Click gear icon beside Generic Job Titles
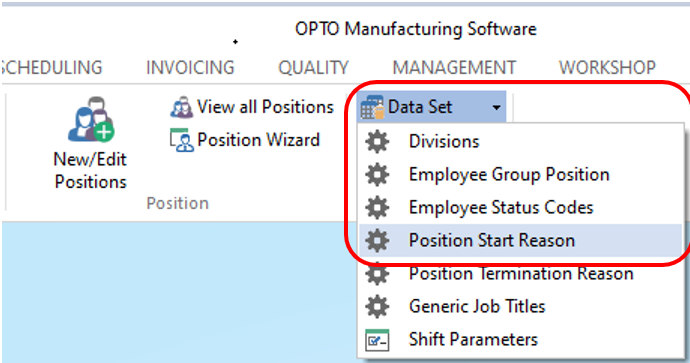 point(377,307)
